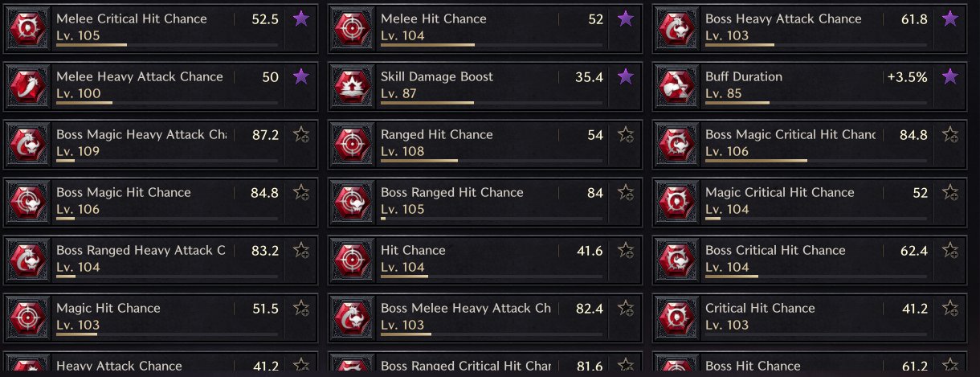The width and height of the screenshot is (980, 377).
Task: Click the Boss Ranged Heavy Attack value 83.2
Action: point(265,251)
